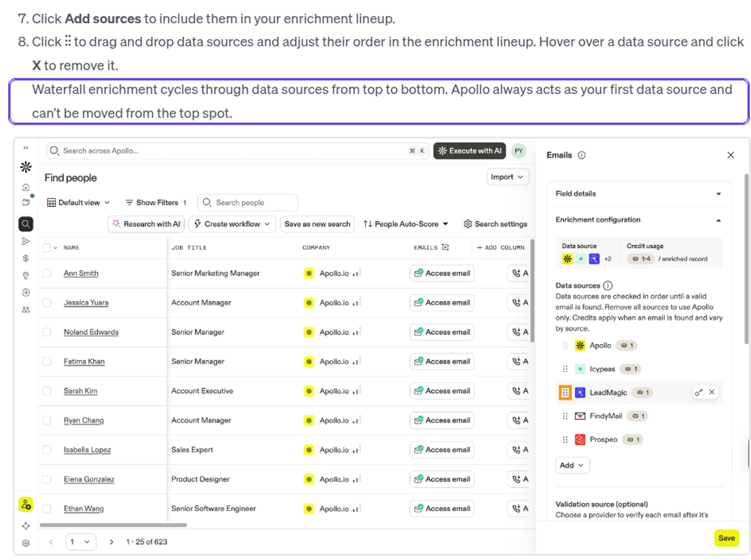Image resolution: width=751 pixels, height=560 pixels.
Task: Remove LeadMagic with the X icon
Action: point(712,392)
